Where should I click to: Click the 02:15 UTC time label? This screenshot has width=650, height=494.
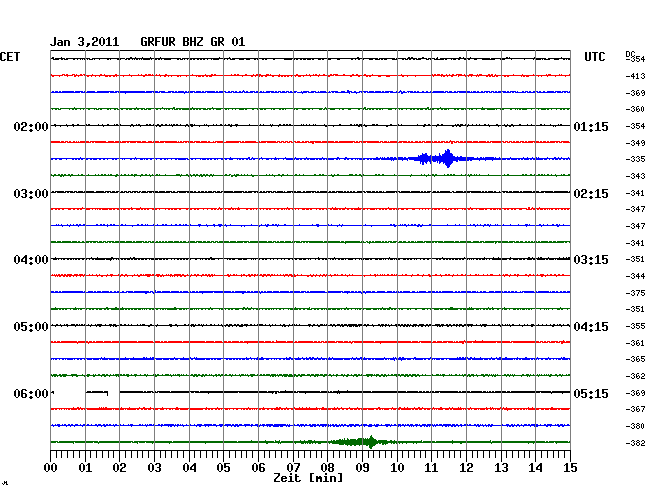(x=591, y=194)
